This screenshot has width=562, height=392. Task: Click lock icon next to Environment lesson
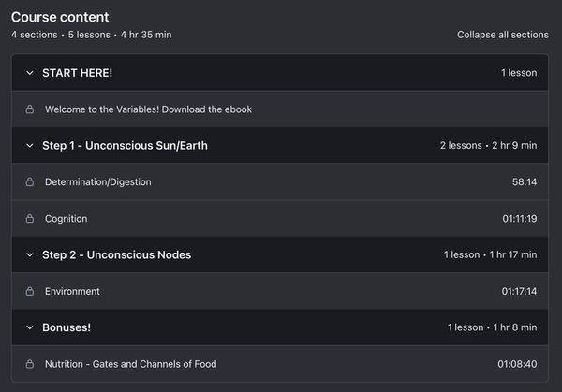[30, 291]
